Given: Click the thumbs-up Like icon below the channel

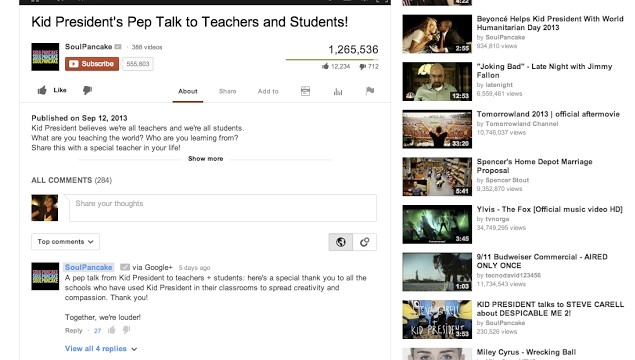Looking at the screenshot, I should (42, 90).
